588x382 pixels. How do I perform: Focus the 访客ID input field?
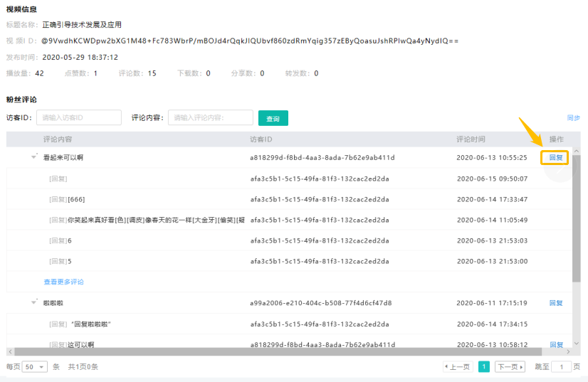click(x=79, y=118)
